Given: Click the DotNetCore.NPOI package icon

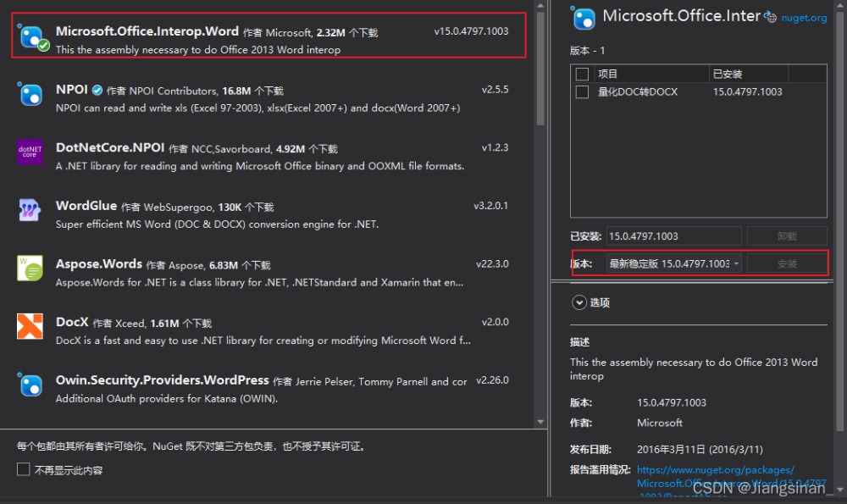Looking at the screenshot, I should (30, 152).
